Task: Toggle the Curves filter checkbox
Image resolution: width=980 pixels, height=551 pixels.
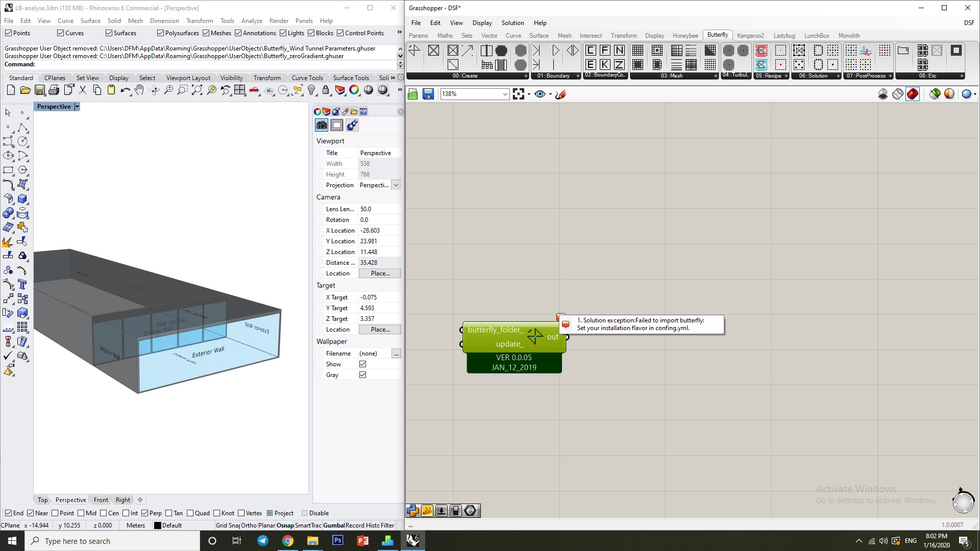Action: pyautogui.click(x=60, y=33)
